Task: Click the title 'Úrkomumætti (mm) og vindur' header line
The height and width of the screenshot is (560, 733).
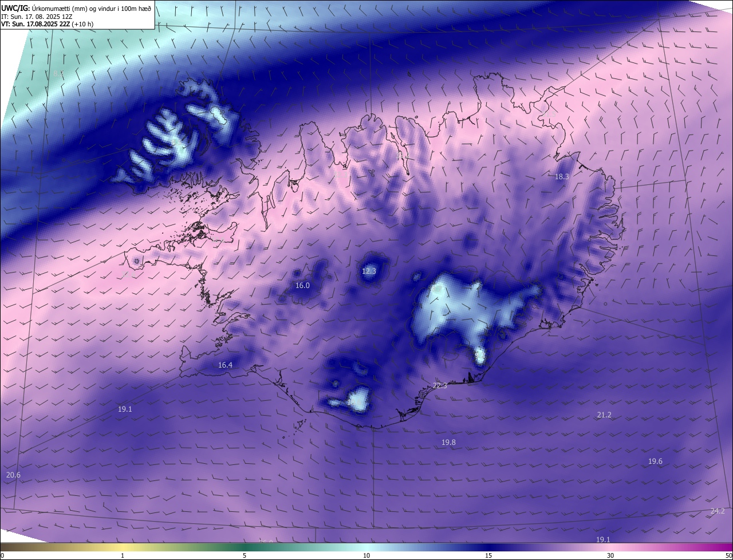Action: 76,8
